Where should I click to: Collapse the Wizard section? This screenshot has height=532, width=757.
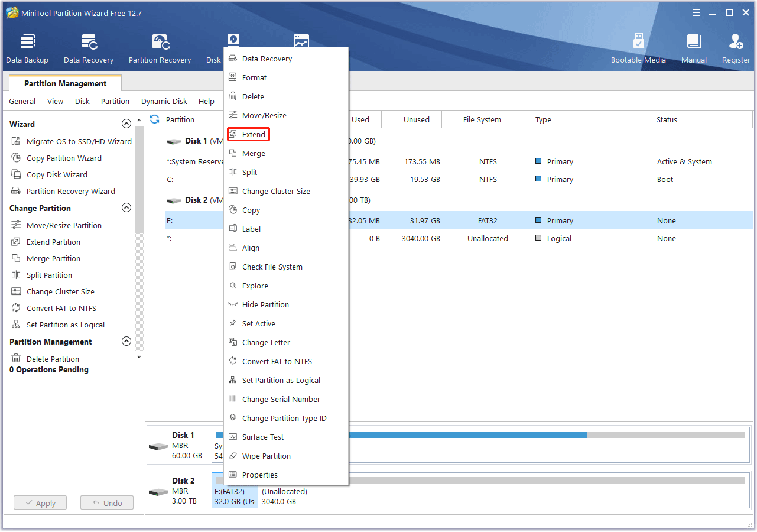click(126, 124)
